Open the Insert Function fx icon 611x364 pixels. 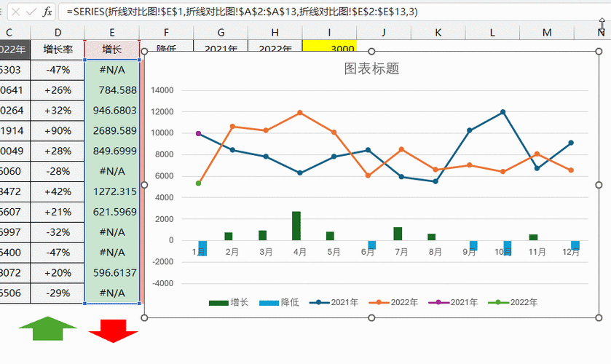(x=47, y=12)
